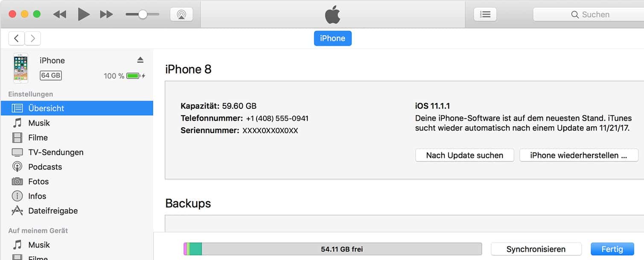Click the green segment of storage bar
This screenshot has height=260, width=644.
195,249
